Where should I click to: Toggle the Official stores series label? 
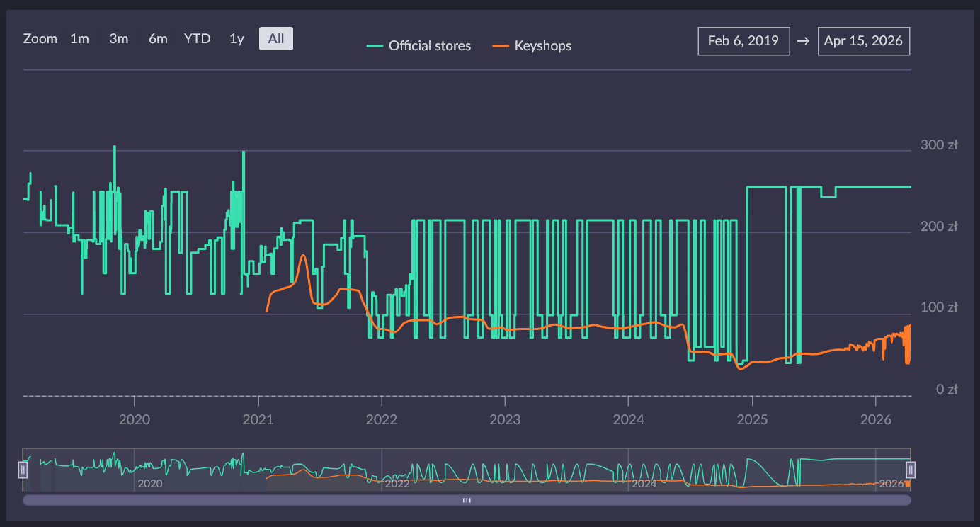[x=430, y=46]
